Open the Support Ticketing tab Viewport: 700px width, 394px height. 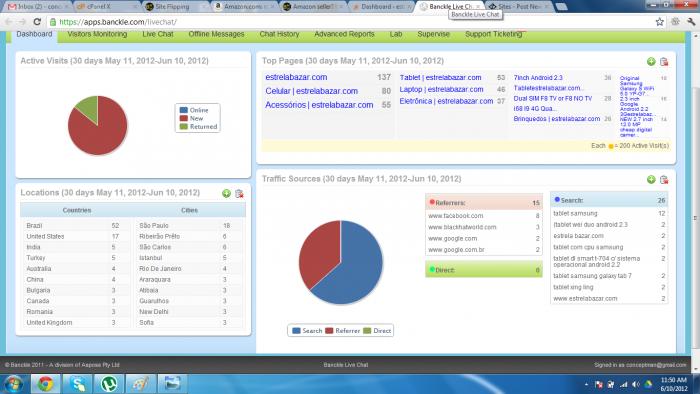(x=494, y=34)
